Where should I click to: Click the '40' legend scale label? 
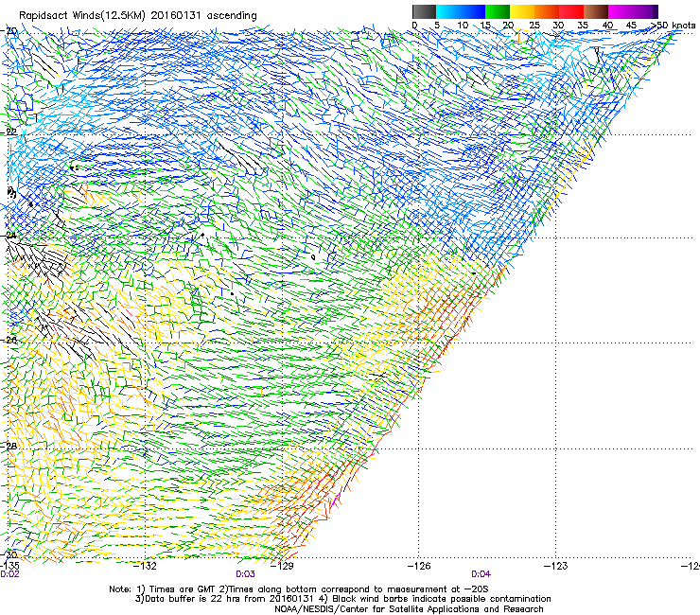click(x=607, y=25)
